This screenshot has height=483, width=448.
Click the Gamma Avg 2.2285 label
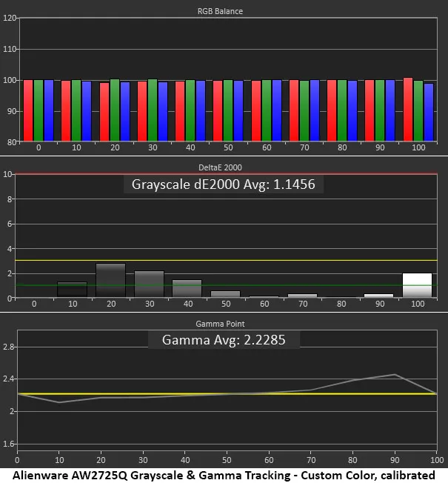click(224, 339)
